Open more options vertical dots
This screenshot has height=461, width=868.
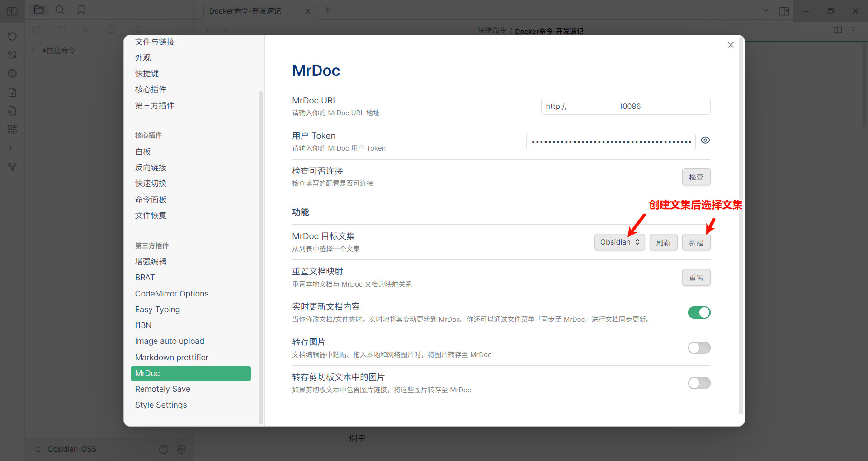pos(854,30)
